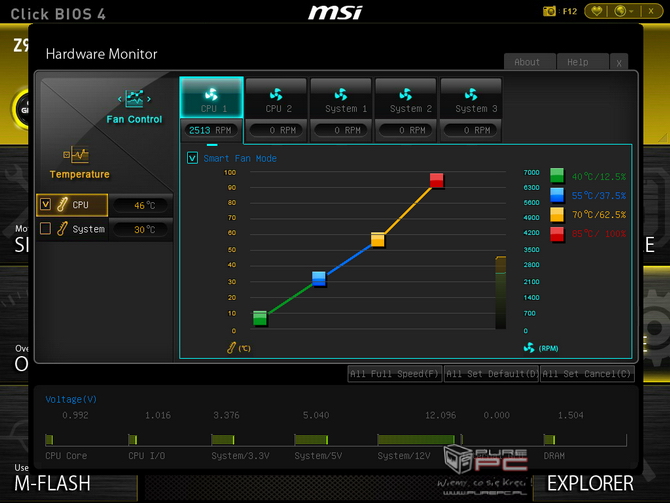The image size is (670, 503).
Task: Open M-FLASH in background BIOS window
Action: (52, 483)
